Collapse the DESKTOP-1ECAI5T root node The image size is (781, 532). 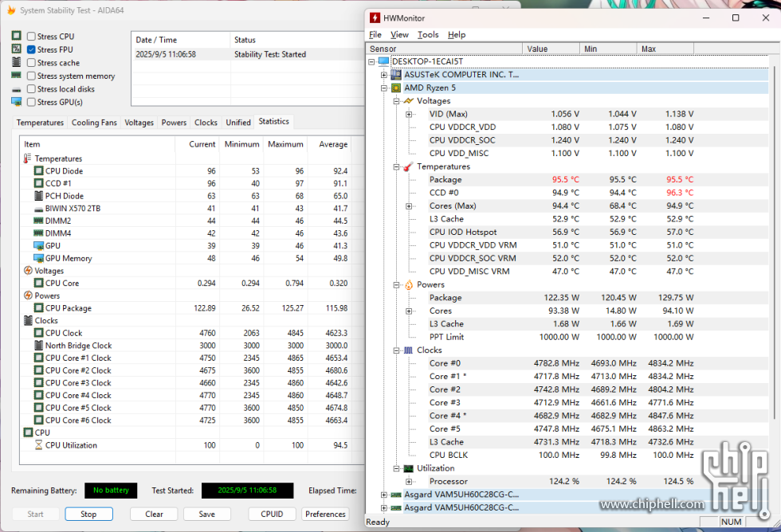(x=371, y=61)
